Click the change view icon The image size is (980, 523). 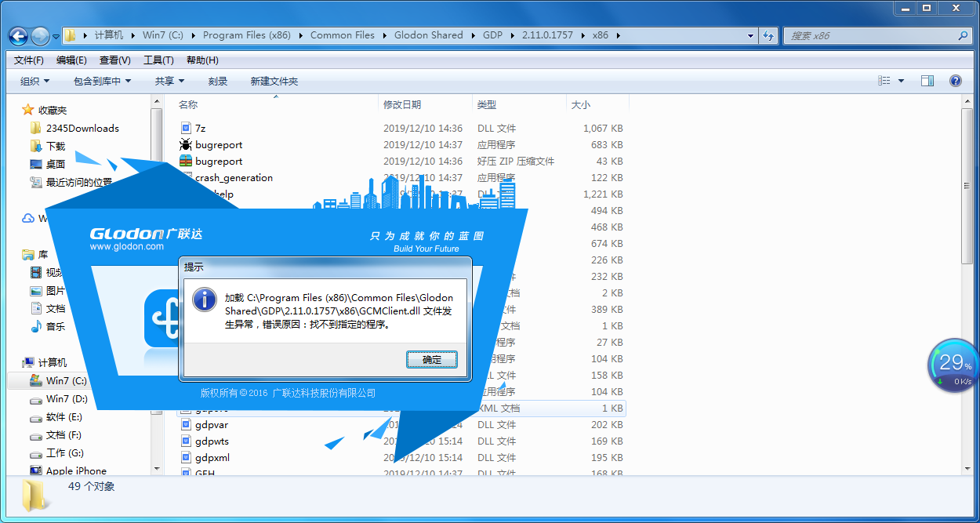884,81
